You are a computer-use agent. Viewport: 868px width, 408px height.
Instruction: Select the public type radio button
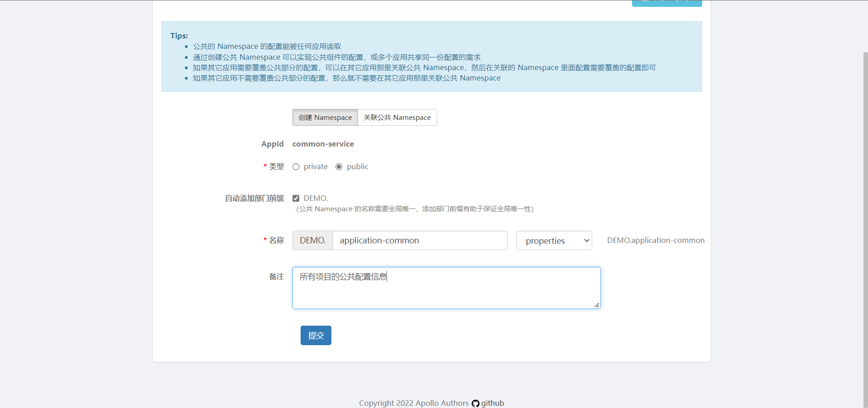point(339,167)
